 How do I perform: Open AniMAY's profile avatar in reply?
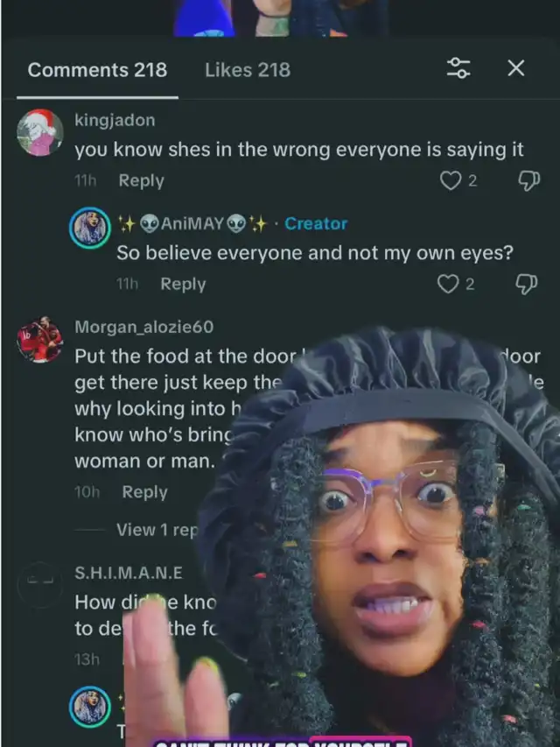90,228
